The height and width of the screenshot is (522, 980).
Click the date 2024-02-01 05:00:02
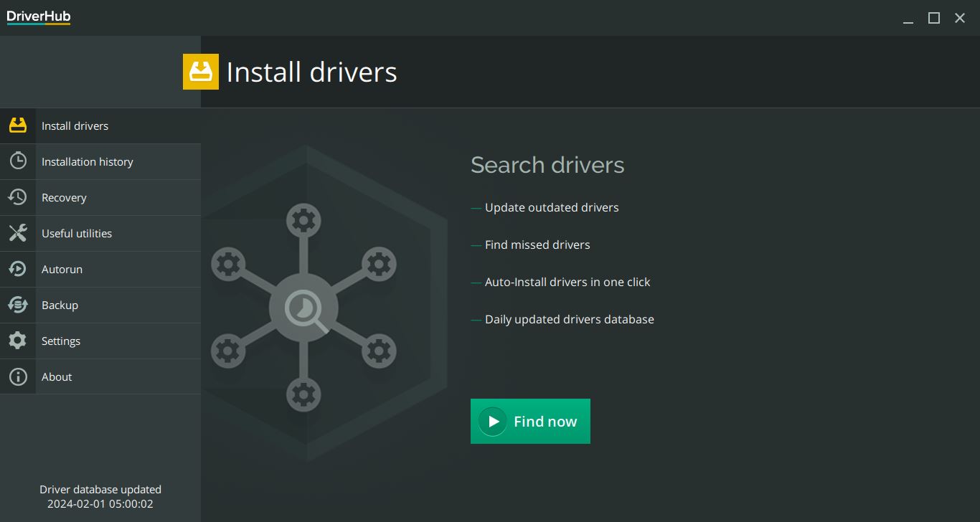click(x=100, y=504)
